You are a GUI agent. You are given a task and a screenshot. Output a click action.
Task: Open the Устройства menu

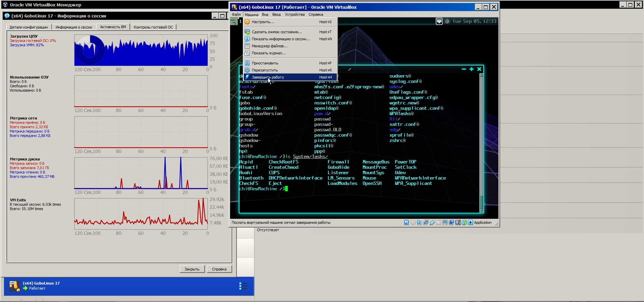coord(294,14)
